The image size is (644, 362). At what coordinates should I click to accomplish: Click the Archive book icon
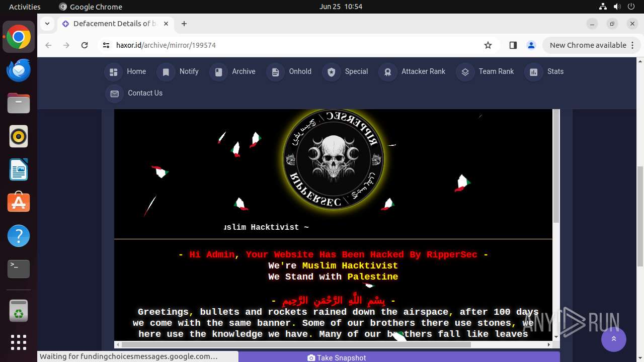(x=218, y=72)
